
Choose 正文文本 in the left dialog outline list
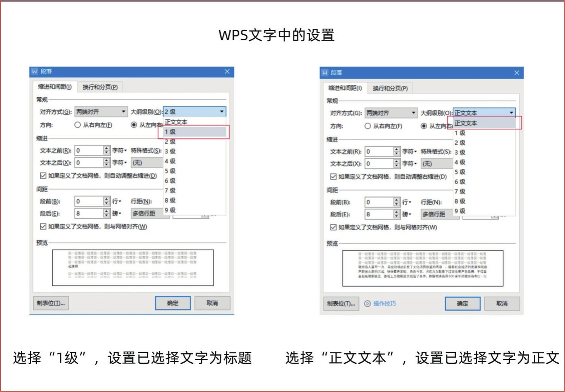pyautogui.click(x=194, y=122)
